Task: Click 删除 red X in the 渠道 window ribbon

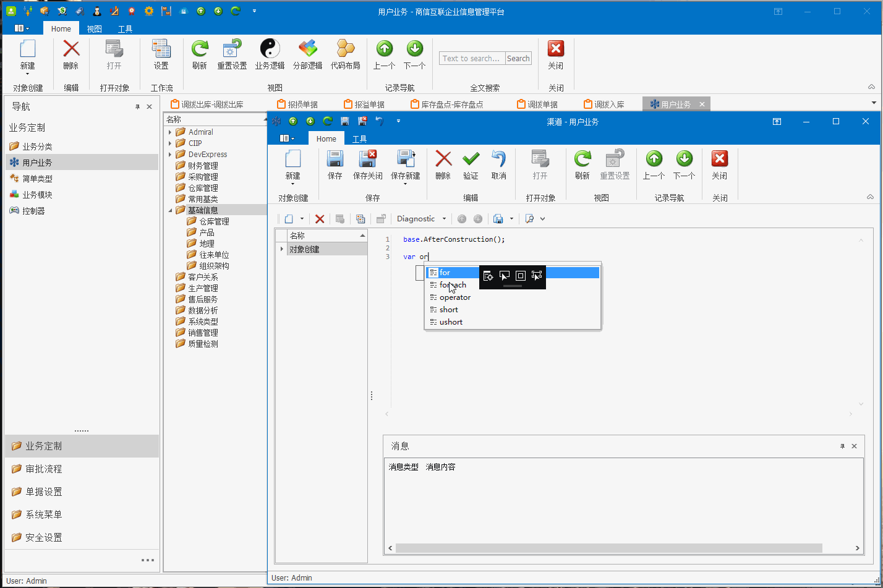Action: pyautogui.click(x=443, y=164)
